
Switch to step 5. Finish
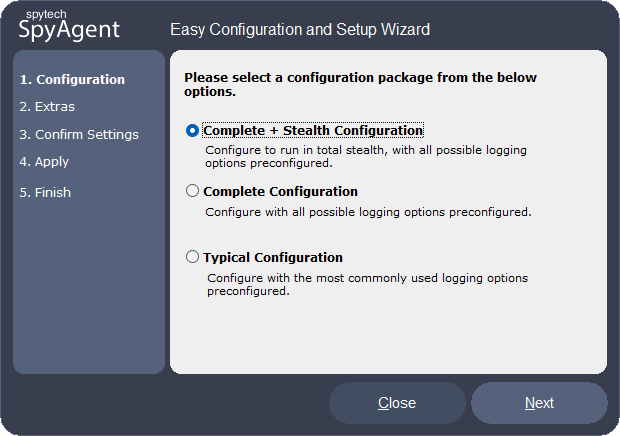[45, 193]
